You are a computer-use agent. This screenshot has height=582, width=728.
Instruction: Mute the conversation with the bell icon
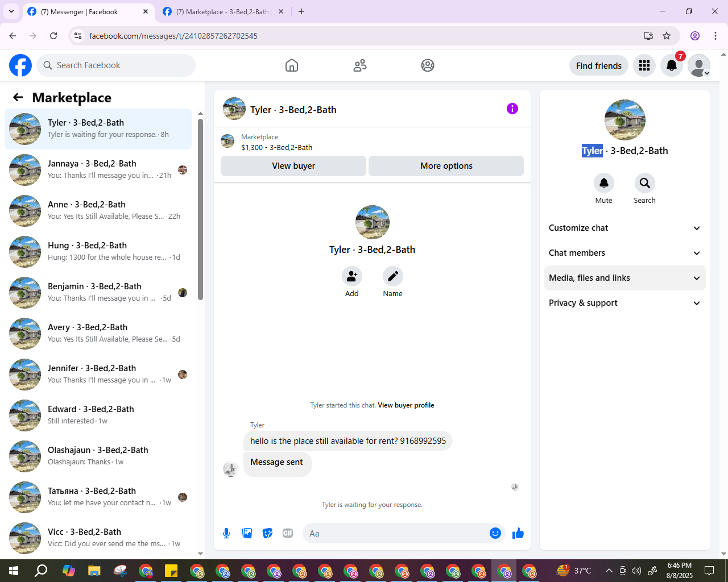[x=604, y=183]
